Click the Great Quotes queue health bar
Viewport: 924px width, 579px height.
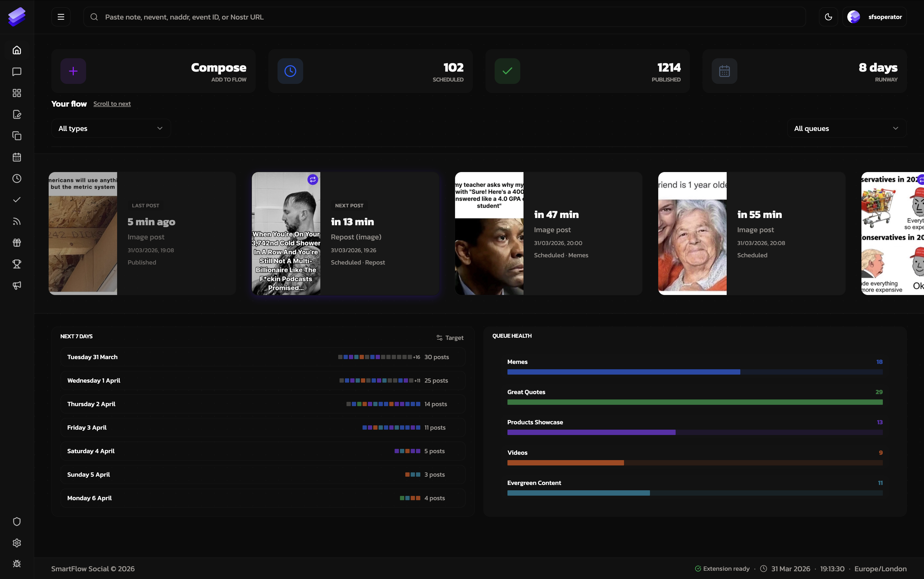tap(695, 402)
